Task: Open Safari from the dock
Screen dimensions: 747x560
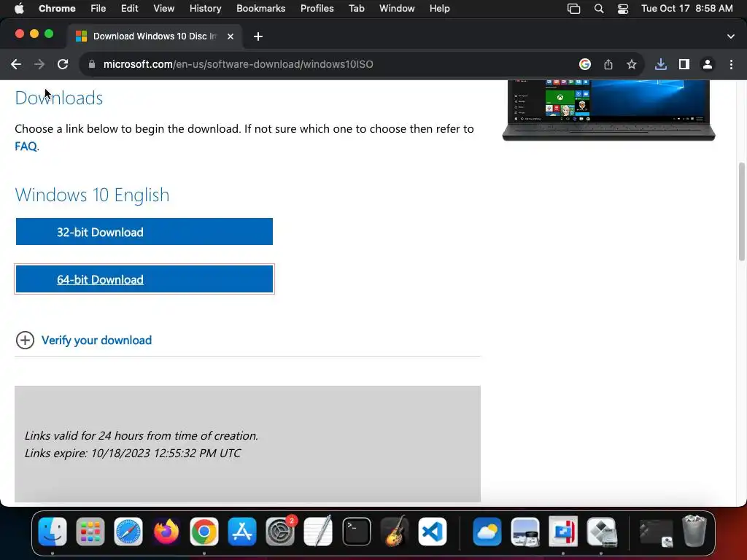Action: click(128, 532)
